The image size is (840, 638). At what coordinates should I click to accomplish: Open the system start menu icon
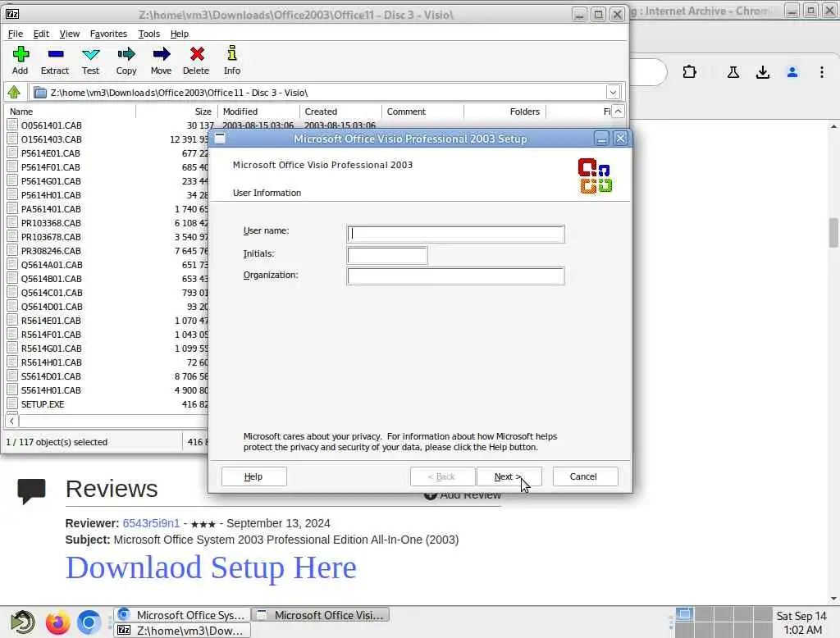(x=23, y=622)
